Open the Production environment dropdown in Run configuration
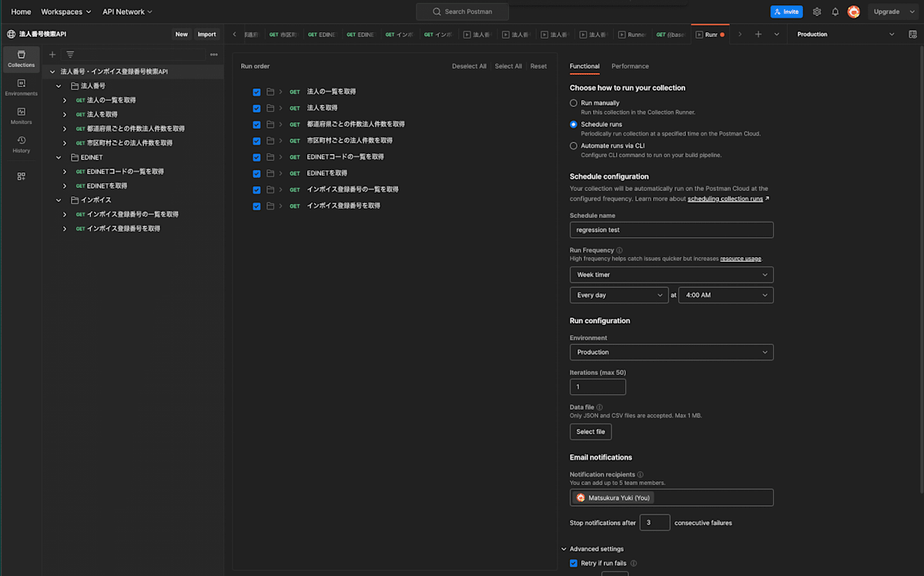 tap(671, 352)
